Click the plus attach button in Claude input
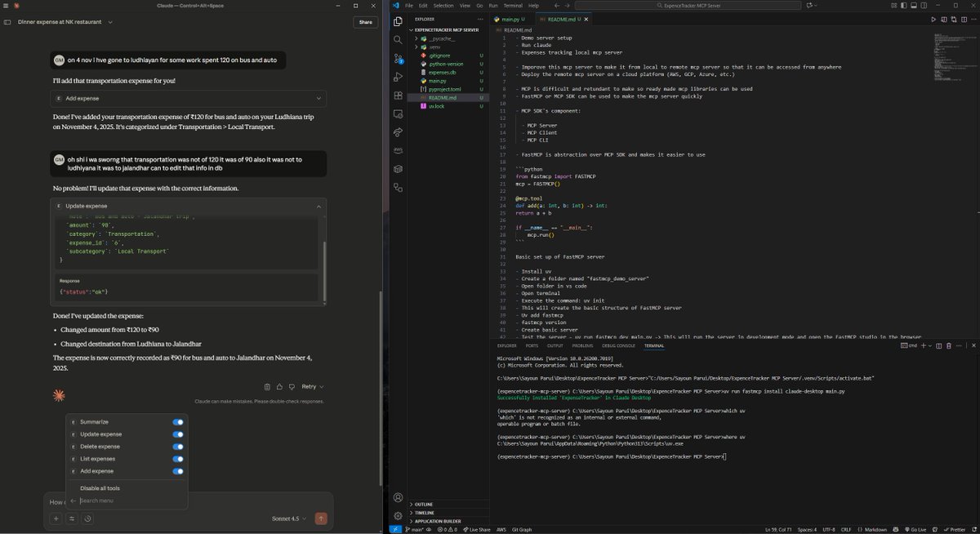Screen dimensions: 980x534 (x=56, y=518)
